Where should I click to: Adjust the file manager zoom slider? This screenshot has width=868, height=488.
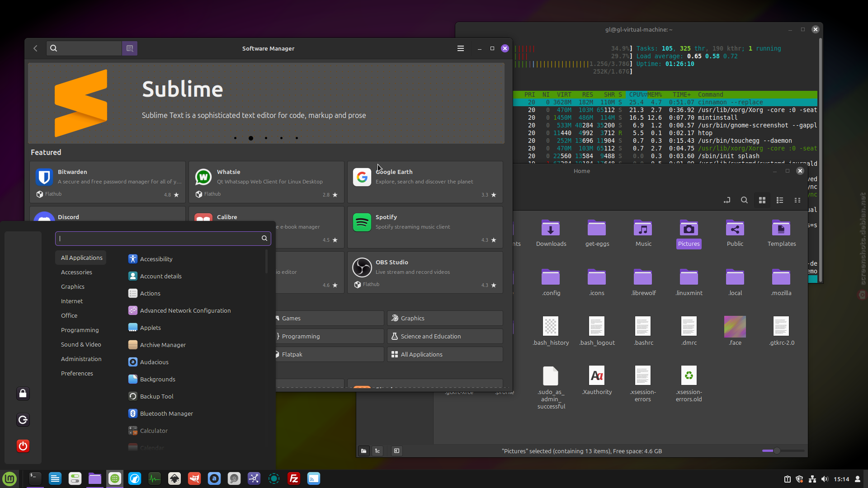pyautogui.click(x=783, y=450)
